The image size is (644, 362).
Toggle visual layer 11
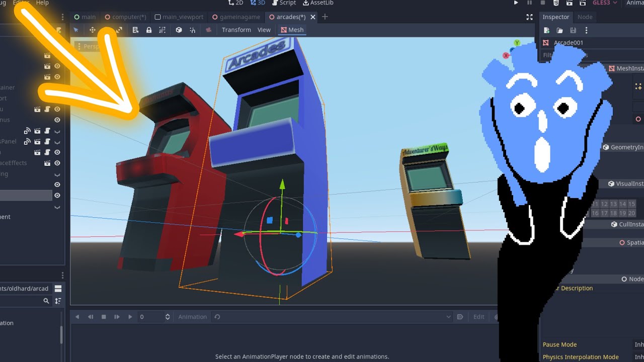tap(595, 204)
